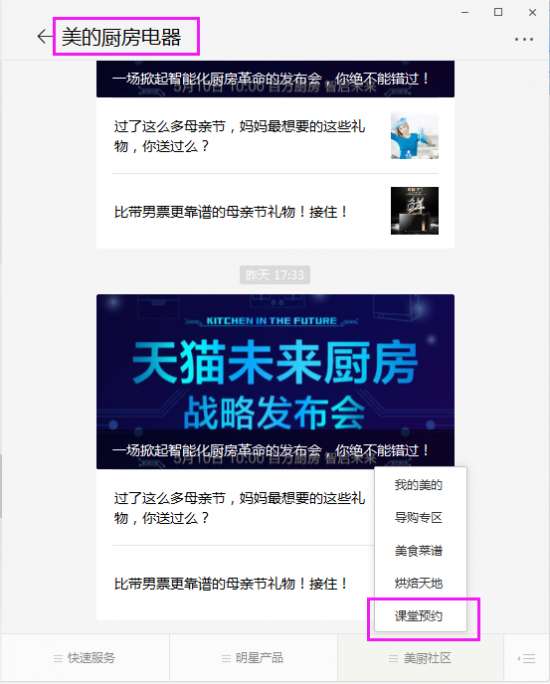
Task: Open the Mother's Day gift thumbnail with woman
Action: point(414,136)
